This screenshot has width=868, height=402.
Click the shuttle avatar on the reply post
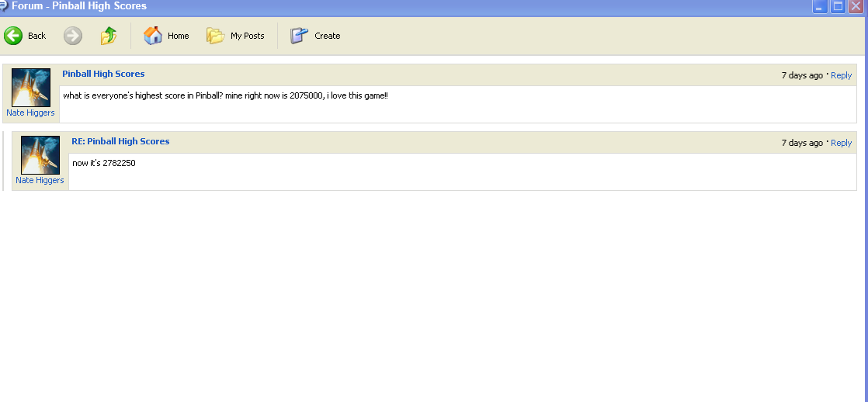click(x=40, y=155)
